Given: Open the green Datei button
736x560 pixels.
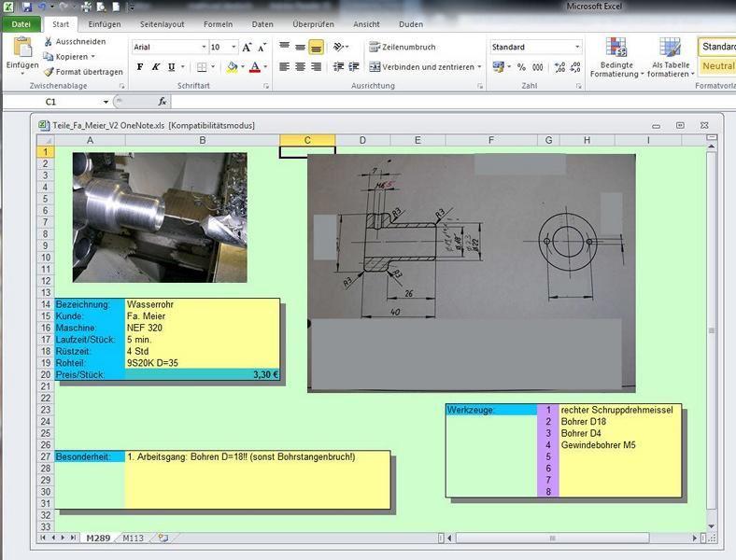Looking at the screenshot, I should click(21, 24).
